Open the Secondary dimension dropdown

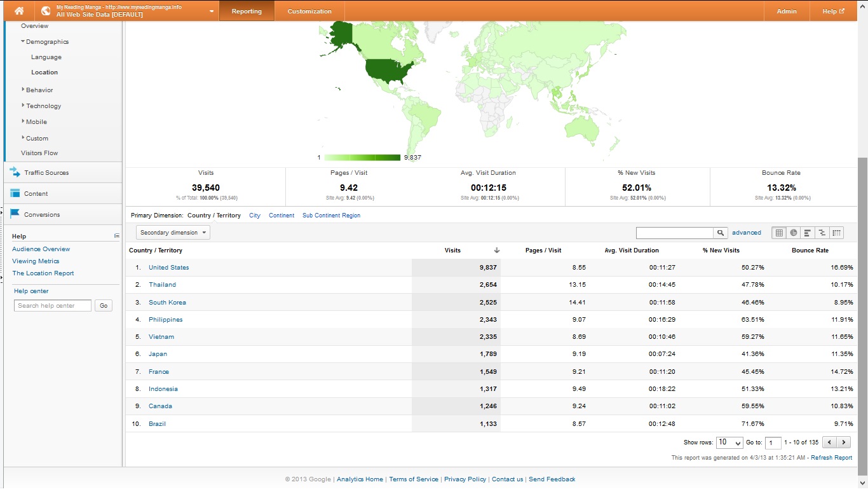[173, 233]
